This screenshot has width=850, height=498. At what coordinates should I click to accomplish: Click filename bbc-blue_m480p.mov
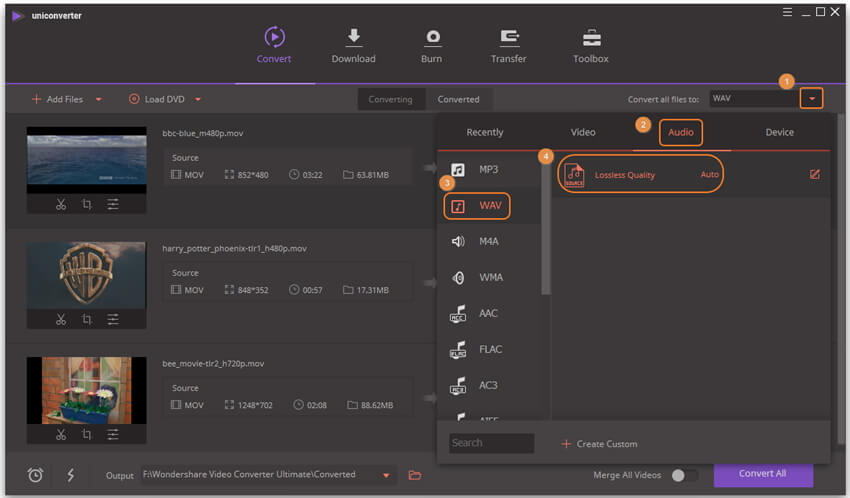pyautogui.click(x=203, y=133)
